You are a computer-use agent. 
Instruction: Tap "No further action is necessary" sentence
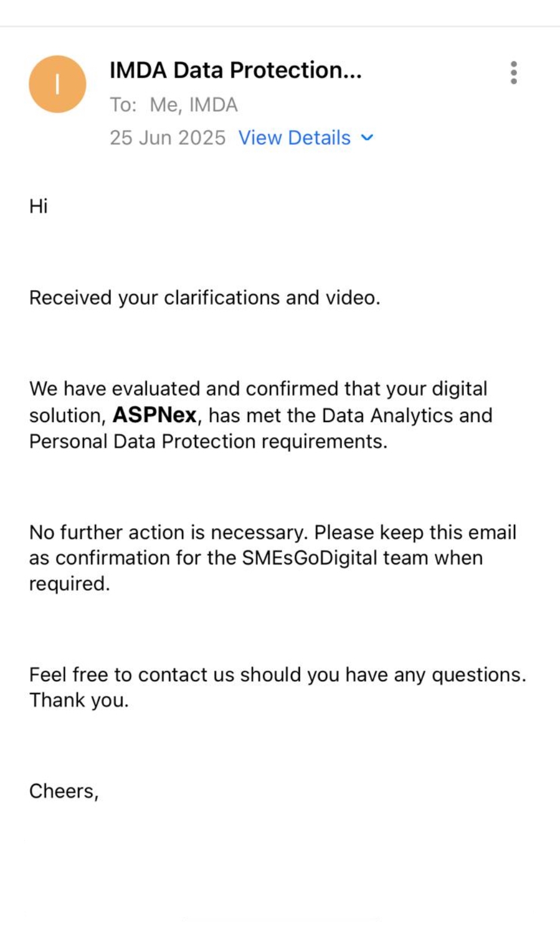[x=168, y=532]
